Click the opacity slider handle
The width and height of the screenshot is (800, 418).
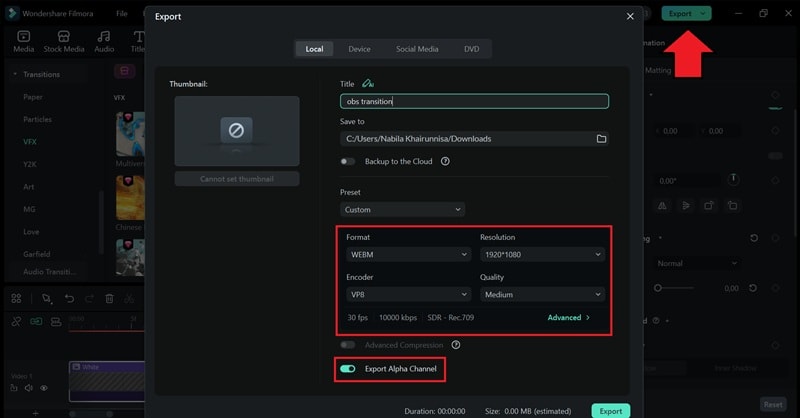(x=658, y=288)
